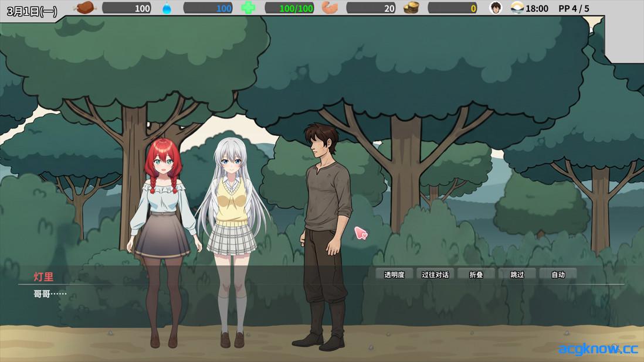
Task: Click the sunset time-of-day icon
Action: pyautogui.click(x=517, y=8)
